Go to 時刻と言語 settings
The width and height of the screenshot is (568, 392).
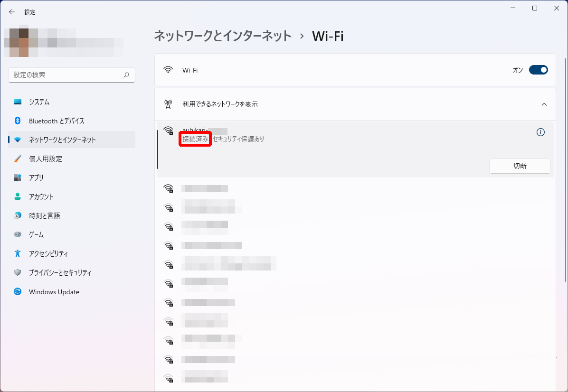[44, 215]
